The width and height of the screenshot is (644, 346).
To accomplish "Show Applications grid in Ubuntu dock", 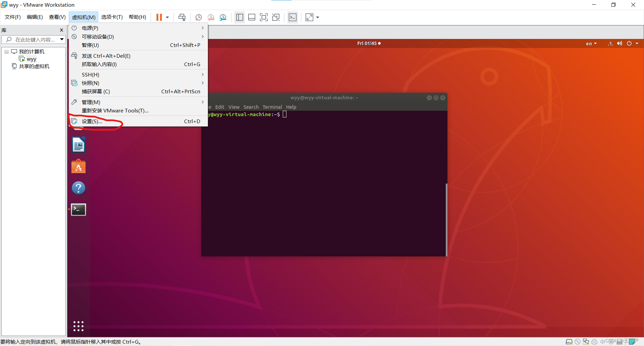I will coord(78,326).
